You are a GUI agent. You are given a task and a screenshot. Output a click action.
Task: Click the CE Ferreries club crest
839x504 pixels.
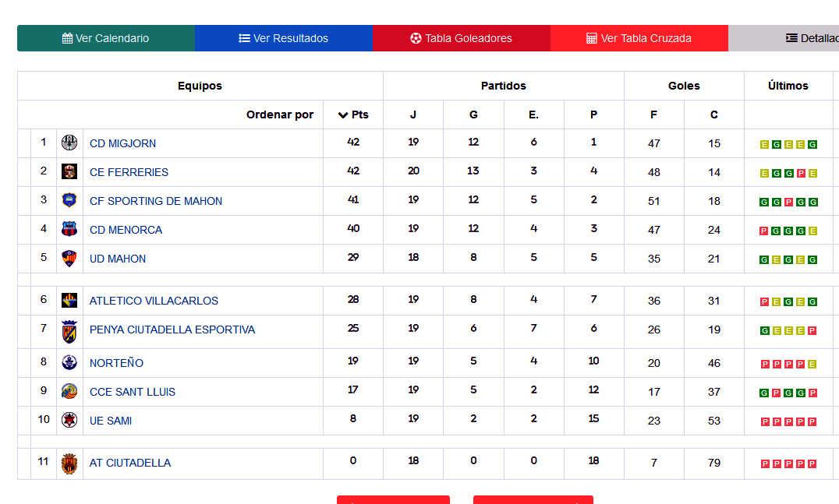click(69, 172)
